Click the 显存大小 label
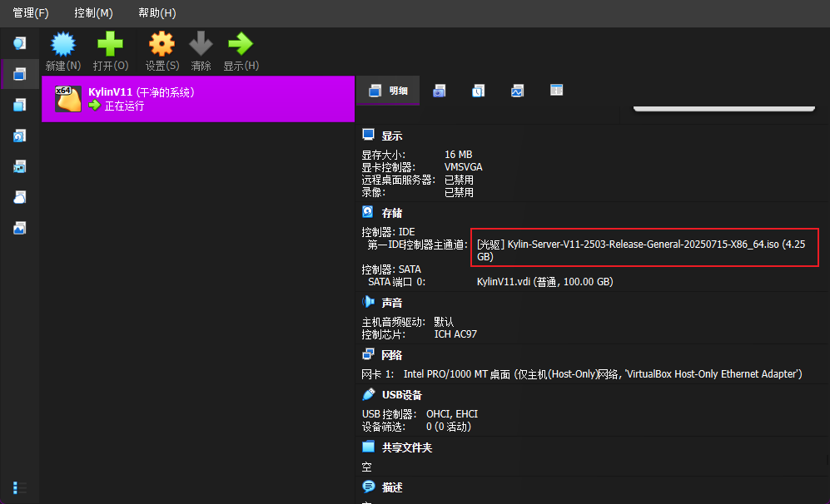This screenshot has height=504, width=830. 383,155
